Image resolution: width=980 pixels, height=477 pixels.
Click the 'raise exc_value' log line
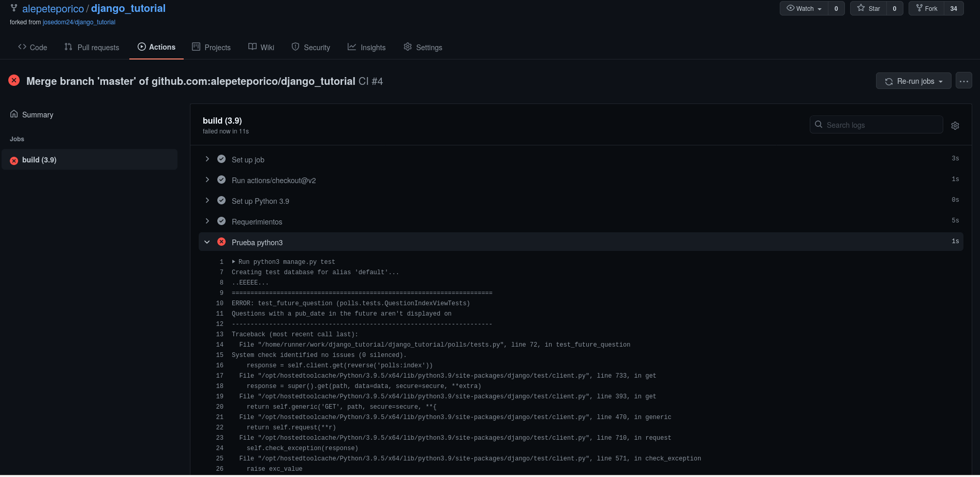pyautogui.click(x=274, y=469)
